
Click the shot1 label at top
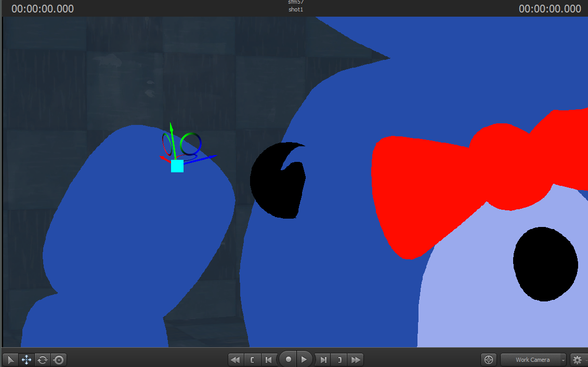tap(296, 9)
